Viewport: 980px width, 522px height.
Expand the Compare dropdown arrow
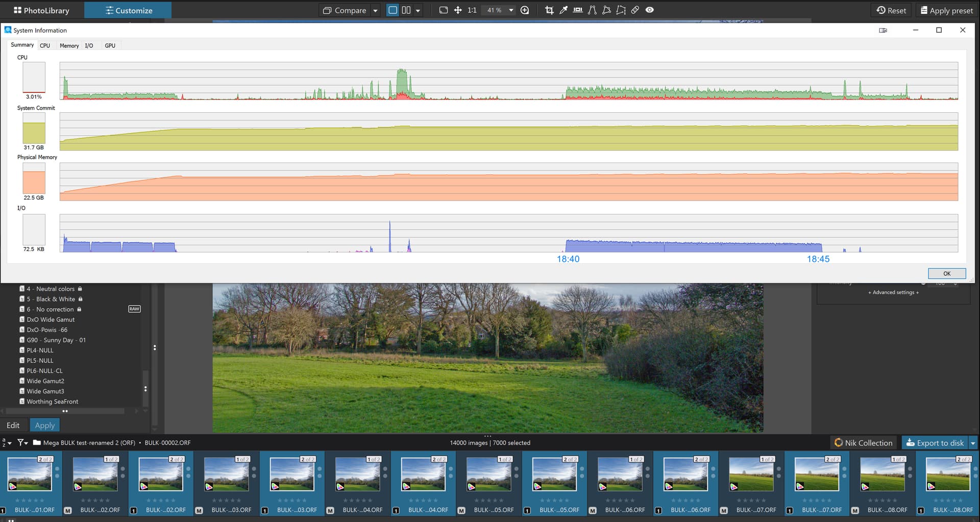point(375,10)
